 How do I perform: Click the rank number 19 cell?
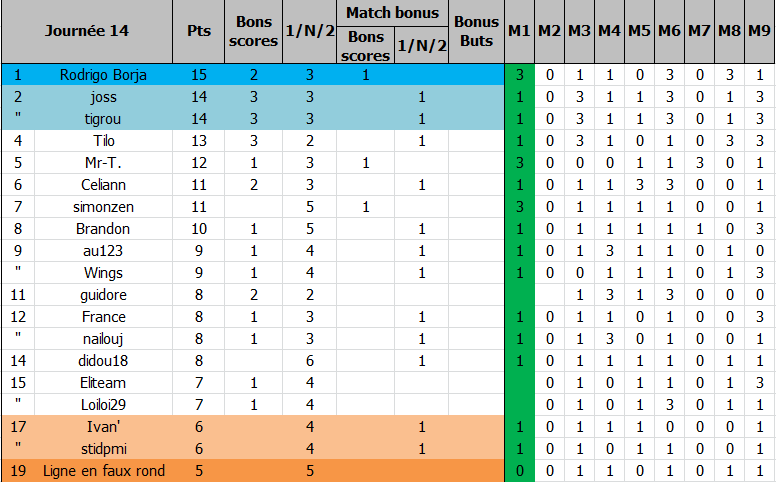[x=18, y=470]
